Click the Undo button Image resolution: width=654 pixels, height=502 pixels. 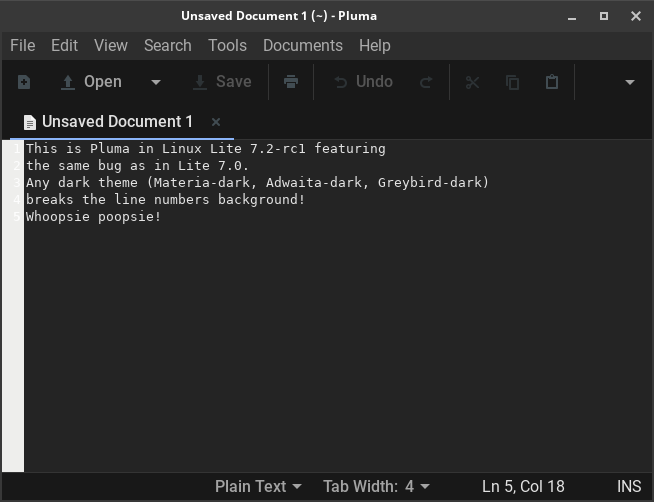pyautogui.click(x=363, y=82)
